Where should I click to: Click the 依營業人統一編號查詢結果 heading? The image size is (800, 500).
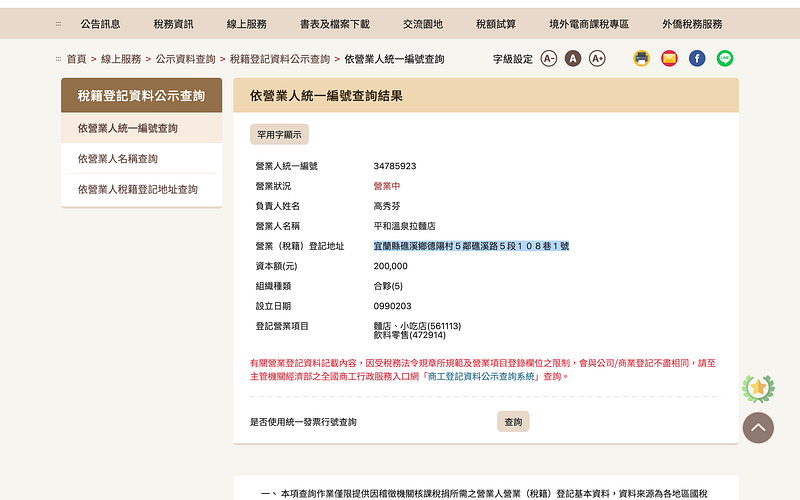[x=326, y=96]
